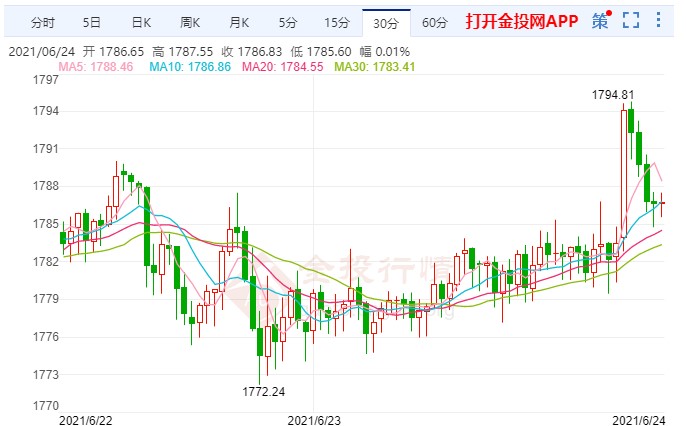The image size is (686, 426).
Task: Open the three-dot more options menu
Action: [658, 20]
